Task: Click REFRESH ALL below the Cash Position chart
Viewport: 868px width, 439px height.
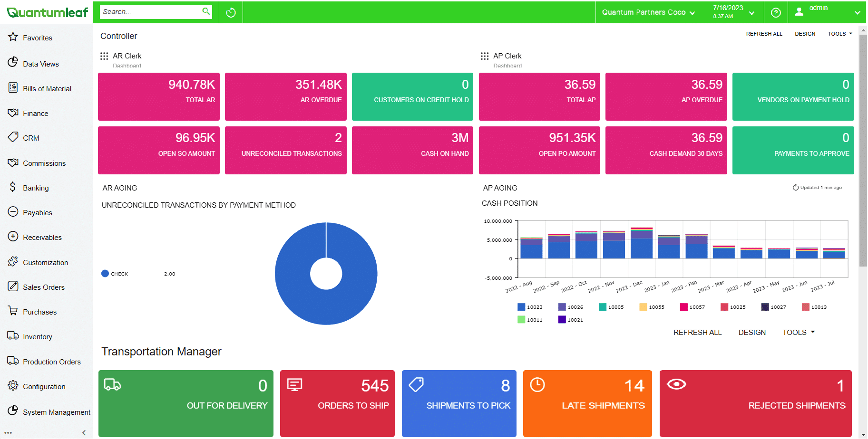Action: pos(697,332)
